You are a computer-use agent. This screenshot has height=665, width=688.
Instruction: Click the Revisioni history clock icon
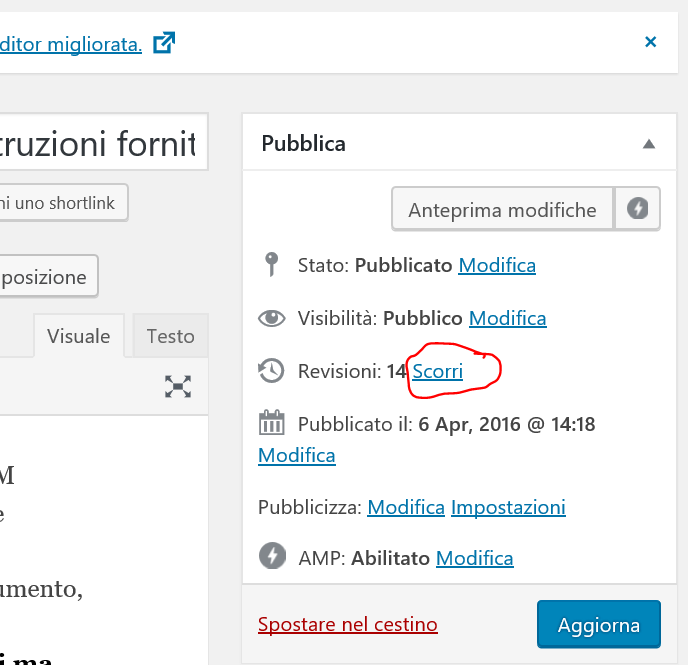[271, 371]
